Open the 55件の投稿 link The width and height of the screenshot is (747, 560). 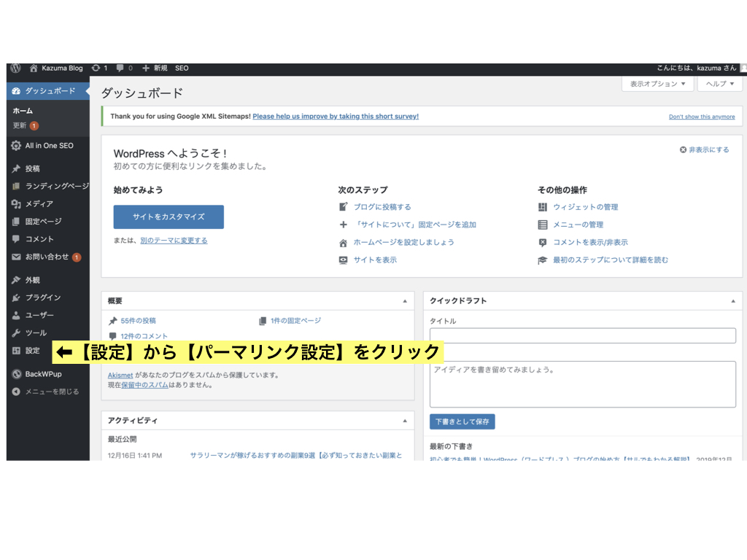click(138, 321)
